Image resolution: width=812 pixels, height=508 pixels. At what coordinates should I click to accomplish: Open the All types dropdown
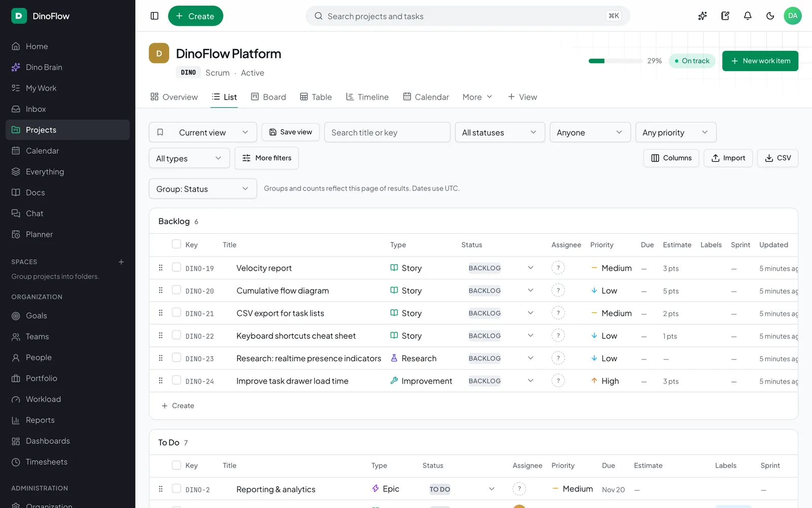tap(189, 158)
